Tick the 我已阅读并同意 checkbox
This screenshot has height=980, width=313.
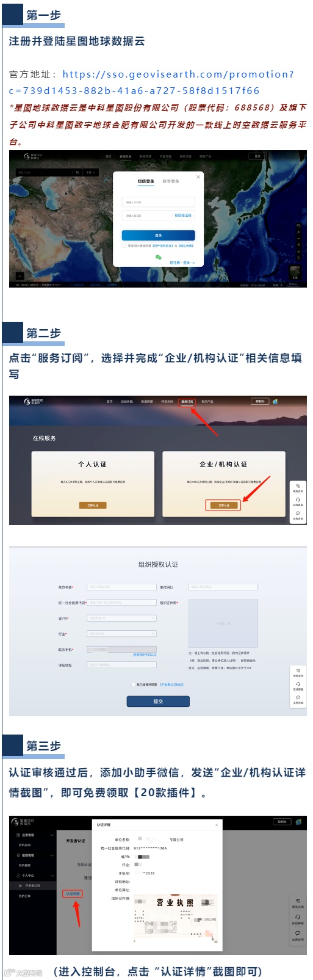pyautogui.click(x=133, y=684)
